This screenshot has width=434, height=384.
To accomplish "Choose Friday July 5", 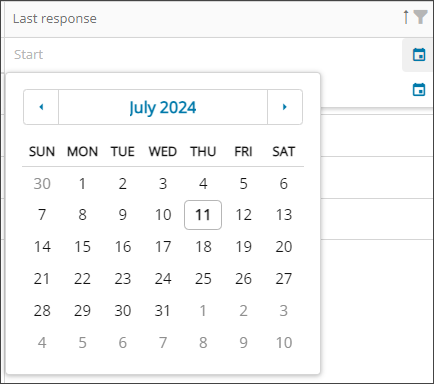I will 243,184.
